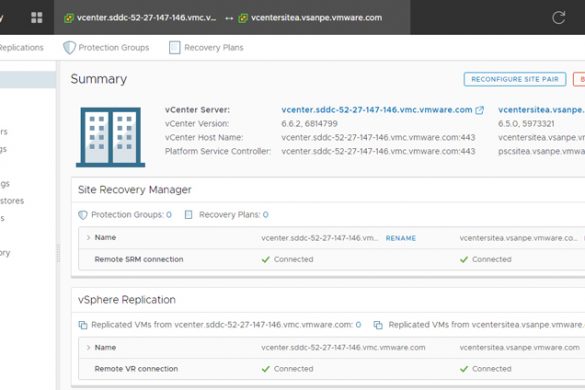Viewport: 585px width, 390px height.
Task: Click the right Remote VR connection checkmark
Action: 464,369
